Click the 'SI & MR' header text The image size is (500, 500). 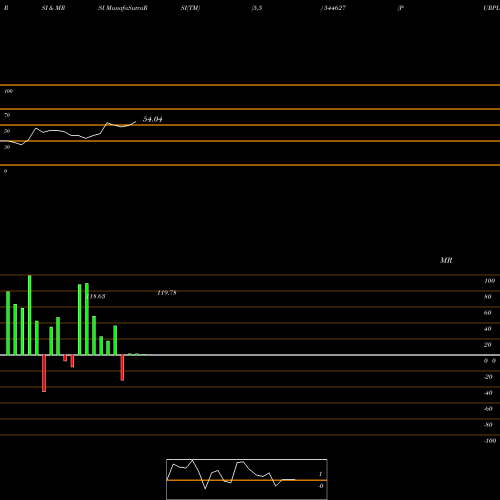53,8
